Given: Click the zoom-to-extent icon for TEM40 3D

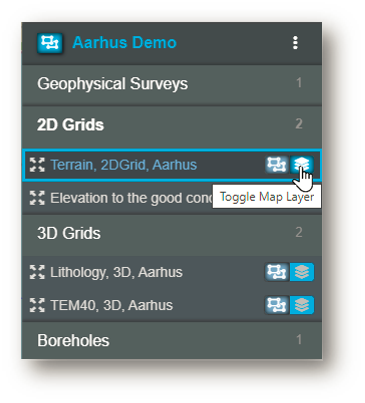Looking at the screenshot, I should 37,305.
